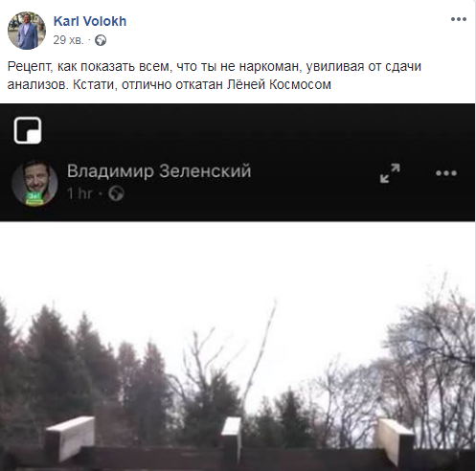Expand the video to fullscreen
This screenshot has width=476, height=471.
click(x=390, y=173)
